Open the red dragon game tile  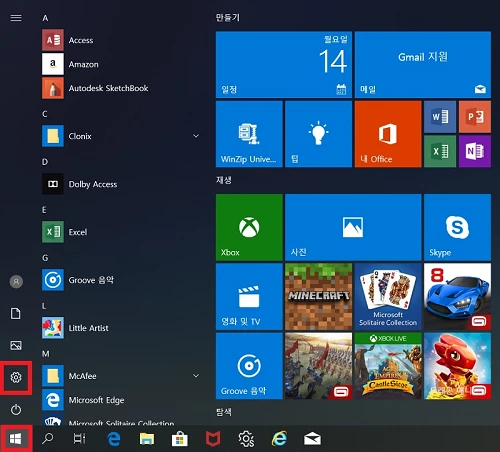[x=457, y=366]
